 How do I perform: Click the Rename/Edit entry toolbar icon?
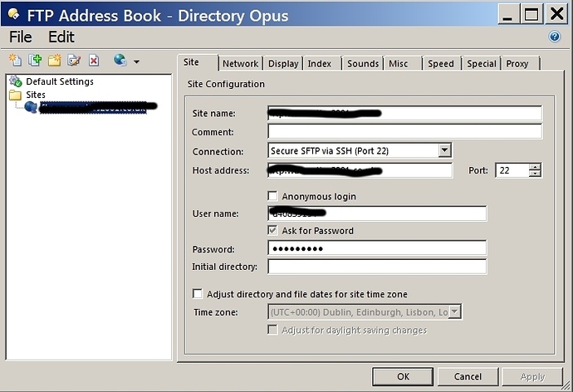[x=74, y=60]
